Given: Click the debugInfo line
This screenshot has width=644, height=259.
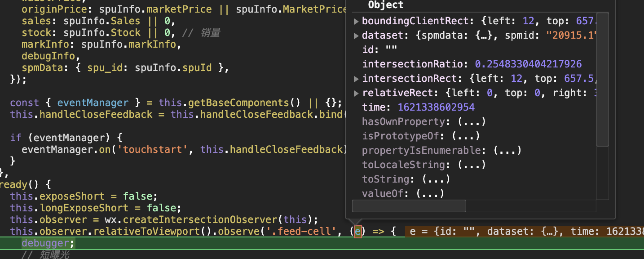Looking at the screenshot, I should pos(51,56).
